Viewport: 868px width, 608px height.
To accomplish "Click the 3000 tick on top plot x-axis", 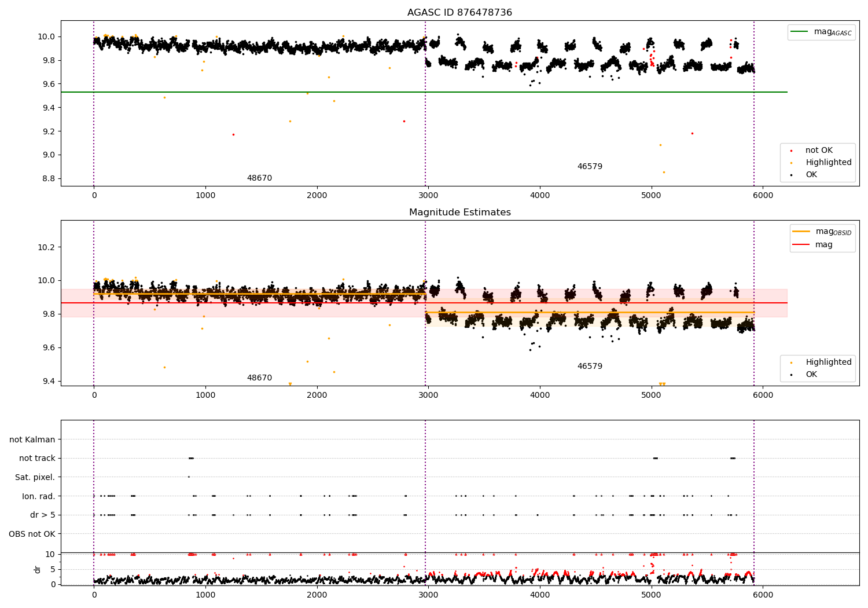I will [x=428, y=196].
